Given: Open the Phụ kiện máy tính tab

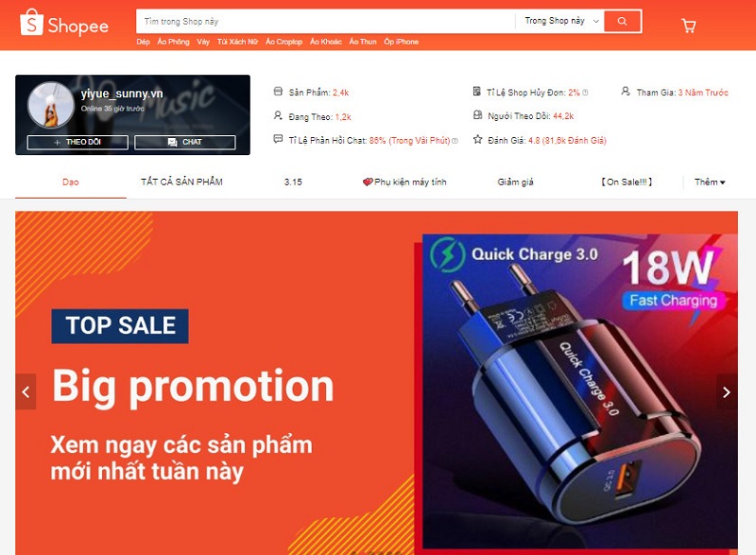Looking at the screenshot, I should (404, 182).
